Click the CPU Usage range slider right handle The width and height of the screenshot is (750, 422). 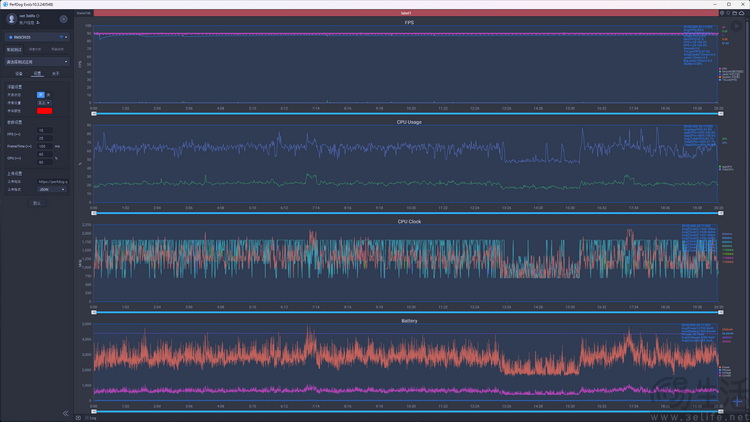click(721, 213)
